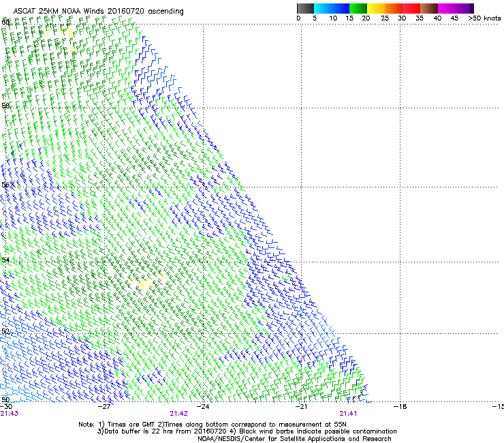The width and height of the screenshot is (504, 443).
Task: Click the cyan 5-10 knots color segment
Action: [323, 8]
